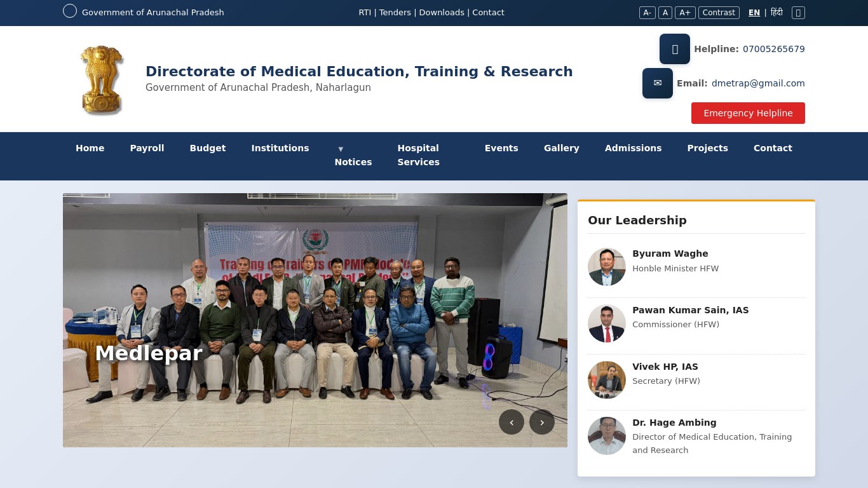
Task: Go to previous slide using left arrow
Action: pyautogui.click(x=512, y=422)
